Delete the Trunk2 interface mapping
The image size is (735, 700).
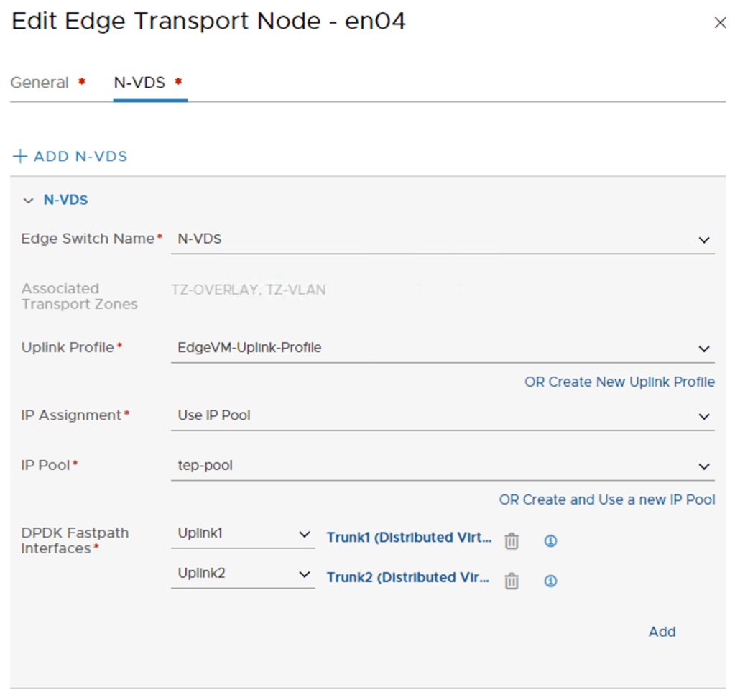point(511,580)
